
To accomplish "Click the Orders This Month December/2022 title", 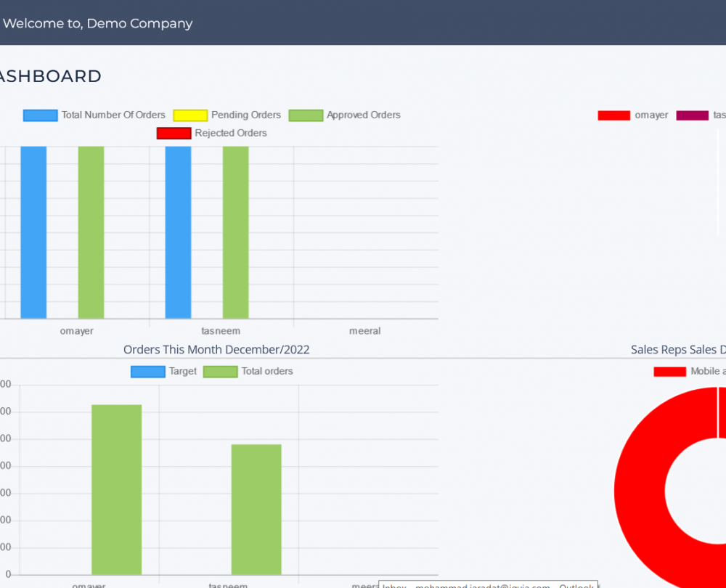I will pyautogui.click(x=216, y=350).
